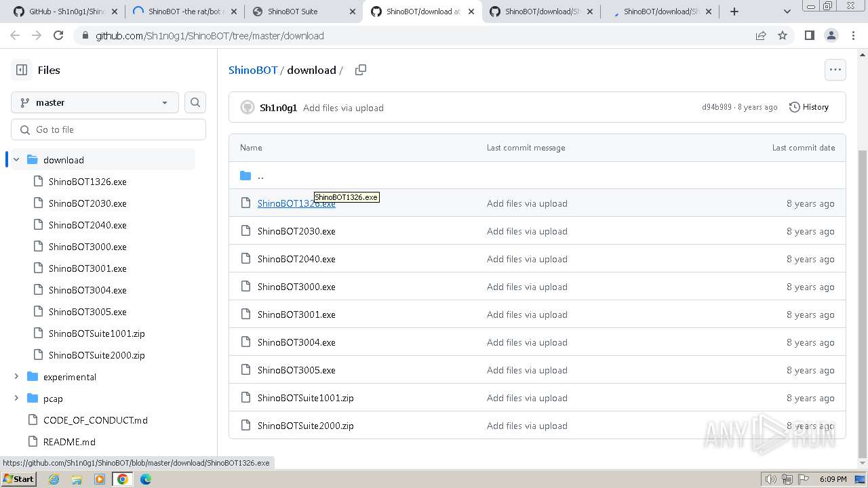
Task: Open the browser side panel
Action: click(x=809, y=35)
